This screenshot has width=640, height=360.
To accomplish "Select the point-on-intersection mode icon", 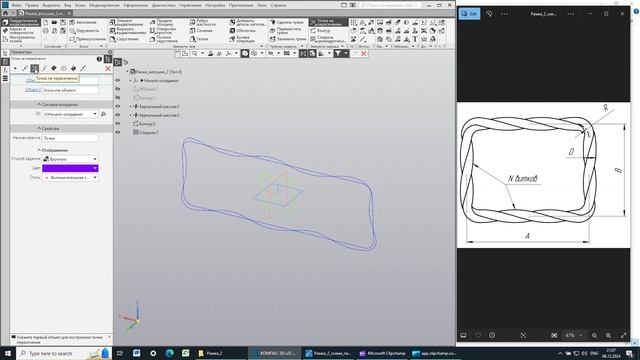I will click(x=34, y=69).
